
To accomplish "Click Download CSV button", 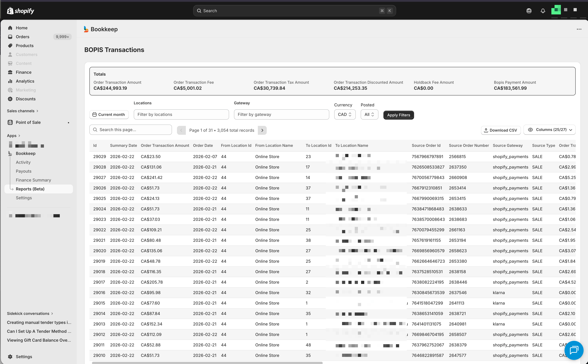I will 501,130.
